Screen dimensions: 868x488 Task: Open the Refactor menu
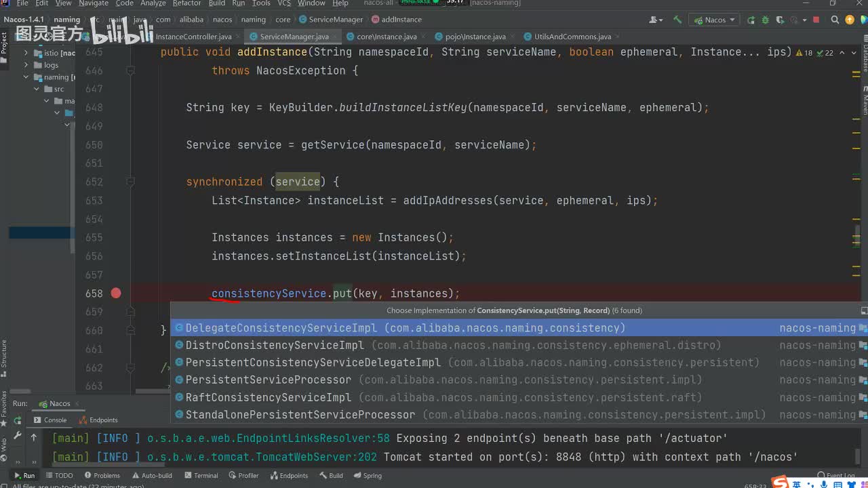coord(186,3)
